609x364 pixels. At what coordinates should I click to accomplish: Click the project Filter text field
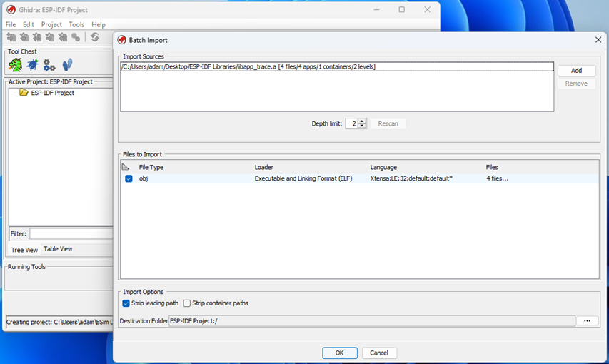[71, 233]
